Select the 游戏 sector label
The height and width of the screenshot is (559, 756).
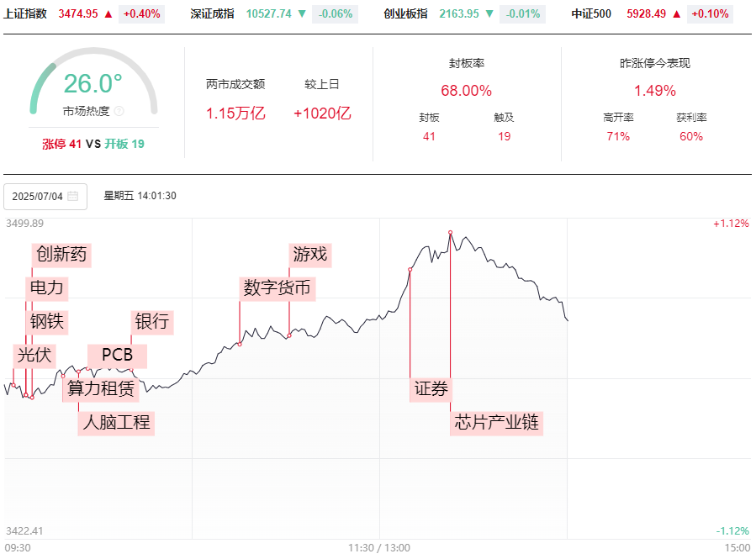(309, 254)
